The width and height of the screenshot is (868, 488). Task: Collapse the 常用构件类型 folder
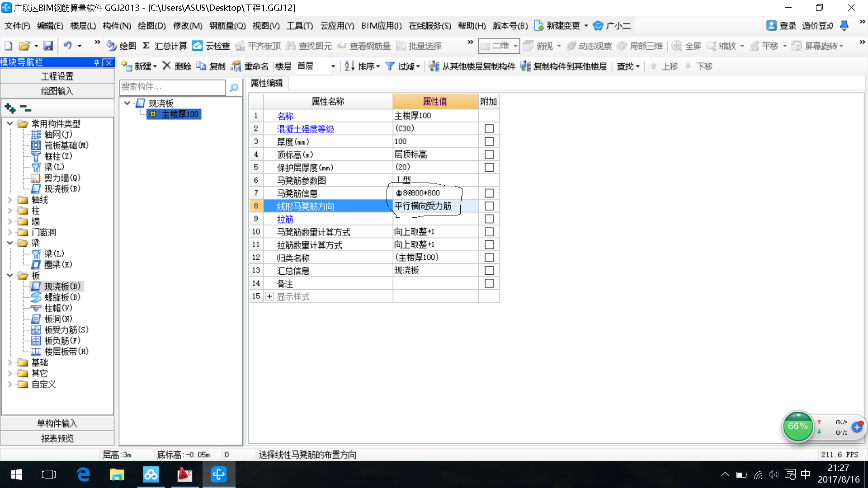point(10,123)
